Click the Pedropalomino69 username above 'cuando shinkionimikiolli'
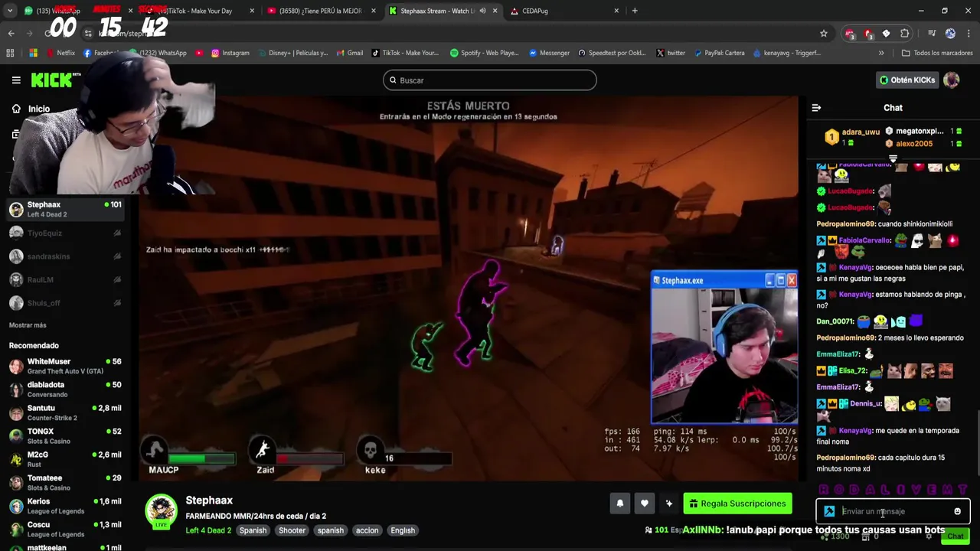Screen dimensions: 980x551 click(846, 224)
